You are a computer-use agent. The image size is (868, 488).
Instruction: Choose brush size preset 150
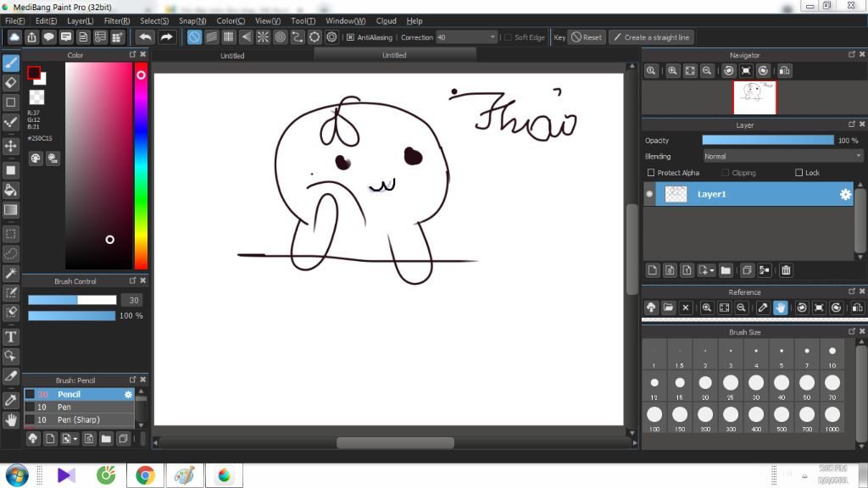(680, 419)
